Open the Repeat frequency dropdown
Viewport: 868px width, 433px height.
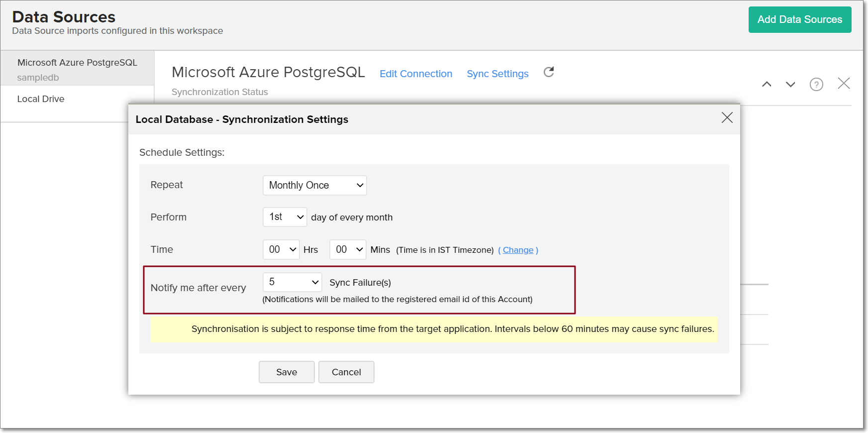pos(314,185)
